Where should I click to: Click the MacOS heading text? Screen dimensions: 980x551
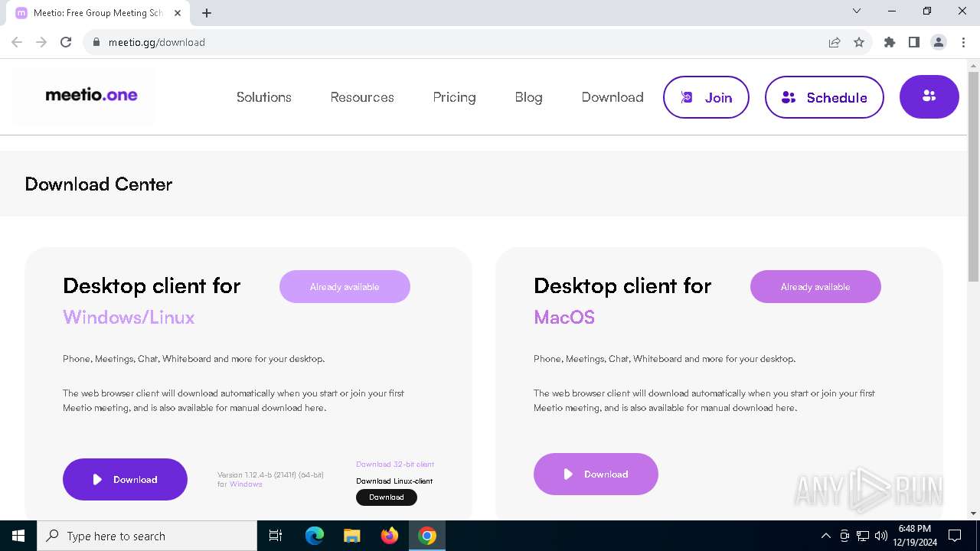click(x=564, y=317)
